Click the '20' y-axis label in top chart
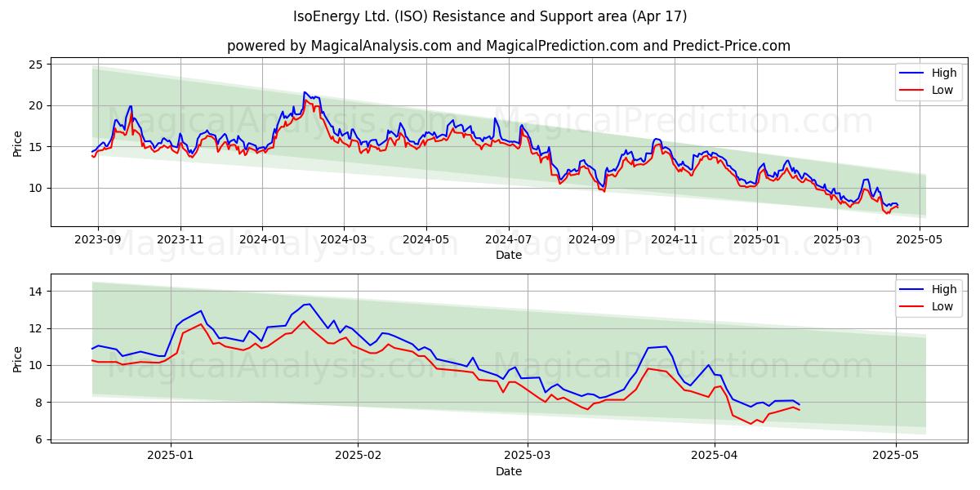Image resolution: width=980 pixels, height=490 pixels. pyautogui.click(x=36, y=105)
